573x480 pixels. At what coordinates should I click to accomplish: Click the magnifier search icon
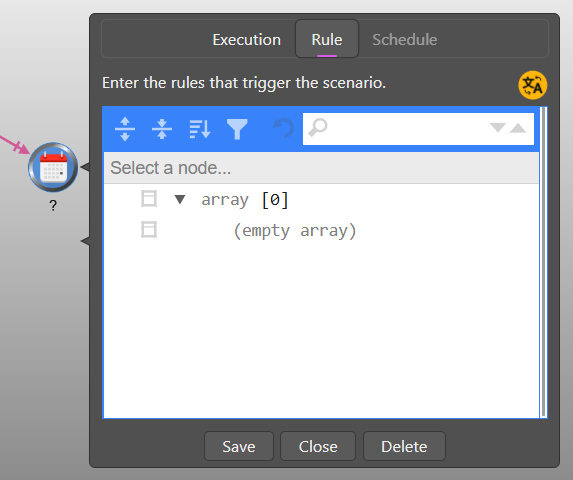(x=318, y=127)
